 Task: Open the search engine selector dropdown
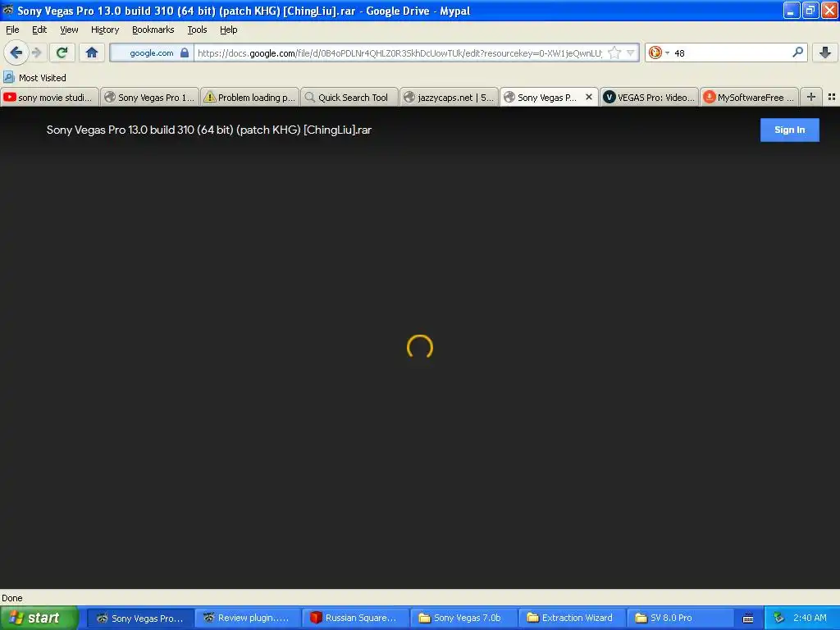click(659, 52)
